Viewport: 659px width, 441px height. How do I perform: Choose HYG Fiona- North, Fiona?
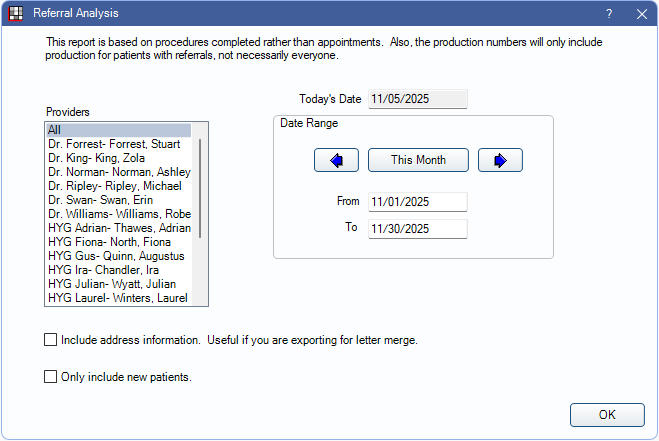tap(118, 242)
